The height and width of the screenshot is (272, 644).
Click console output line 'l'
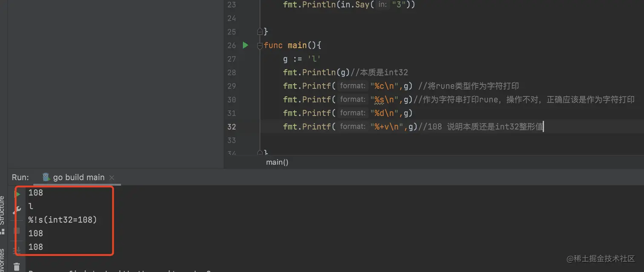click(x=31, y=206)
